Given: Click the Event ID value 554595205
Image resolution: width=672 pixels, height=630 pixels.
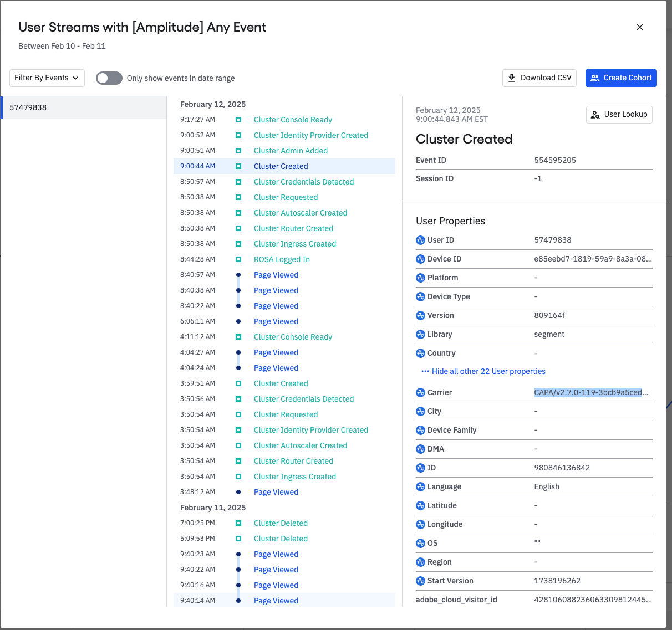Looking at the screenshot, I should coord(555,160).
